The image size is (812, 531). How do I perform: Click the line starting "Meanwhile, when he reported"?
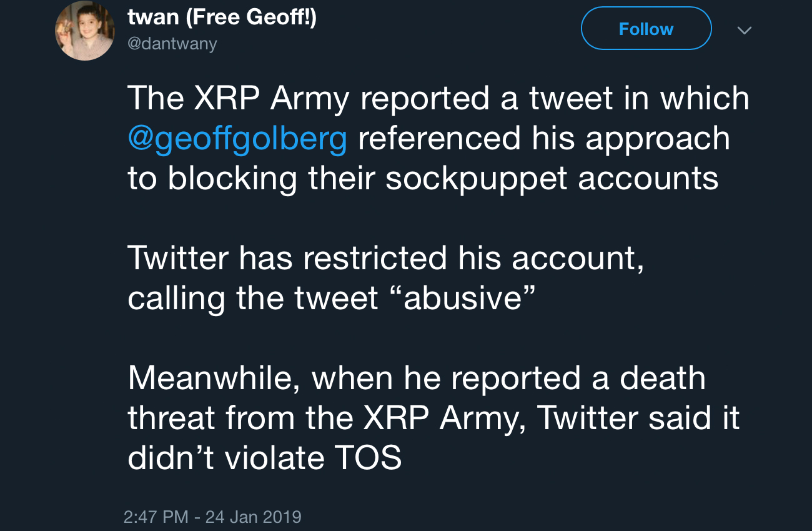(x=417, y=379)
